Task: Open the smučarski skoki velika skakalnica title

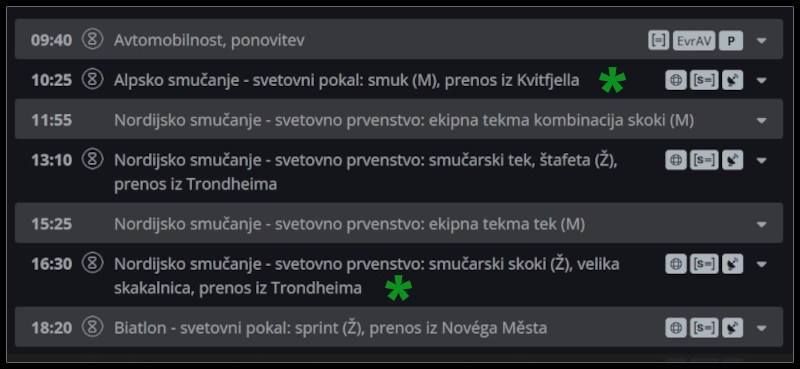Action: [366, 276]
